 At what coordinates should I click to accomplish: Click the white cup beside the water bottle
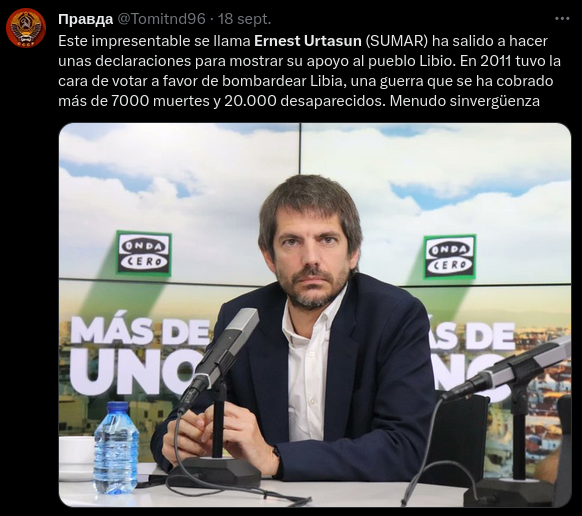click(76, 459)
